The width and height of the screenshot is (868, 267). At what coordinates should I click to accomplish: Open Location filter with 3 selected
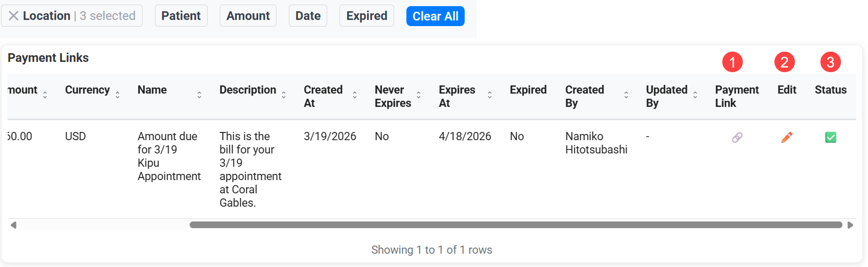click(79, 16)
